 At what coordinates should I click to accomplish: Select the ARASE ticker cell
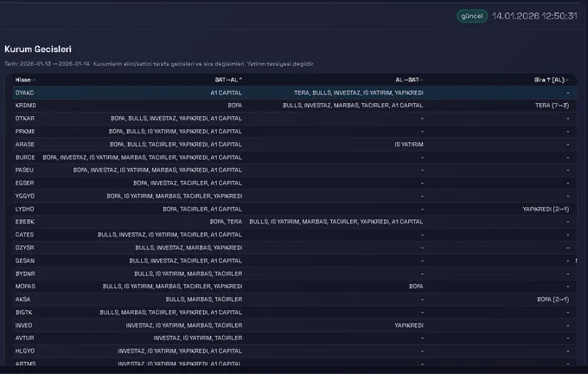[25, 145]
